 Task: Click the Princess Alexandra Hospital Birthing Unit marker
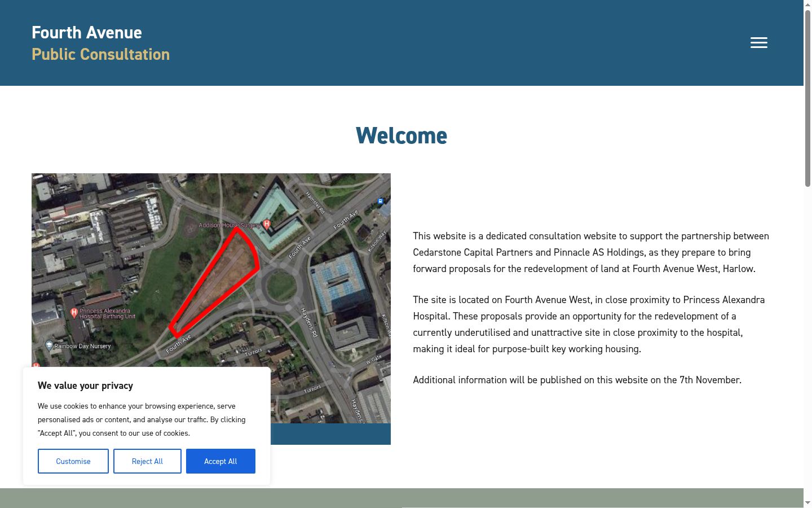click(74, 313)
